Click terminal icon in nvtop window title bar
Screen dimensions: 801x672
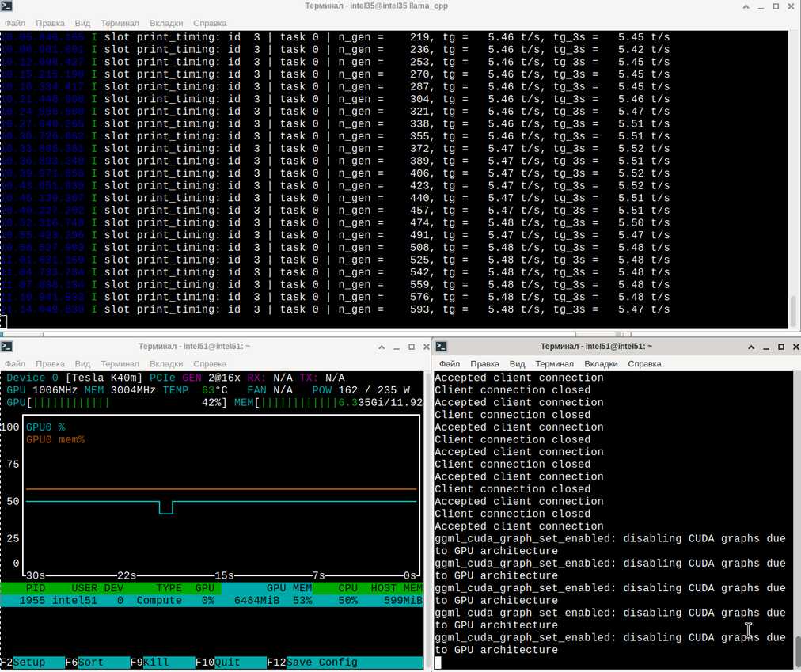(6, 346)
